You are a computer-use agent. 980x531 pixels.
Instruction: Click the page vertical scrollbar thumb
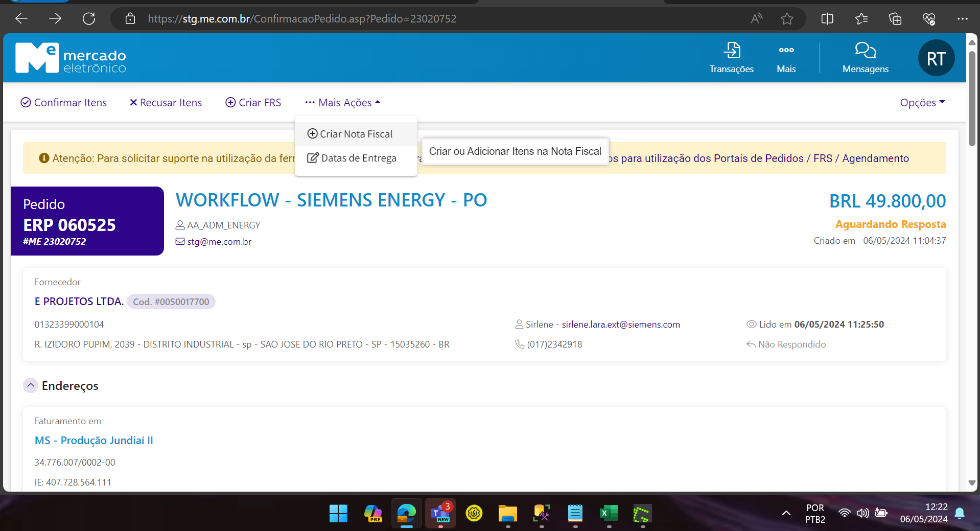972,97
